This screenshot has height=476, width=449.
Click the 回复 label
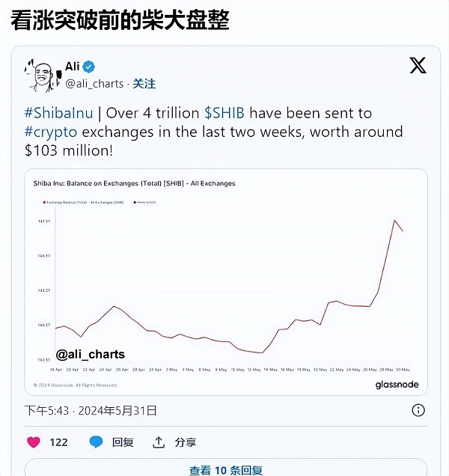tap(122, 442)
